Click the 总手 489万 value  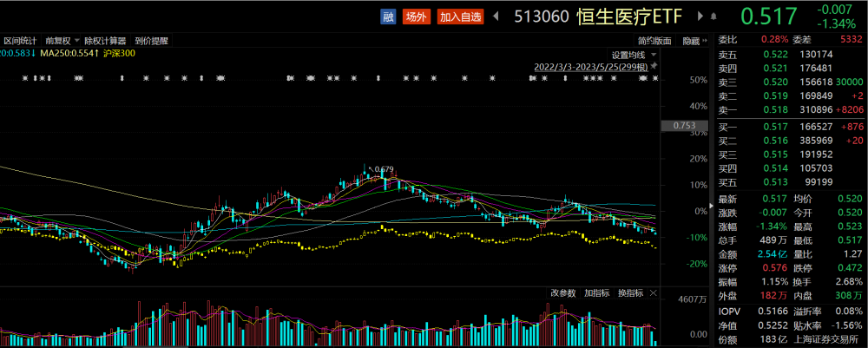[773, 240]
